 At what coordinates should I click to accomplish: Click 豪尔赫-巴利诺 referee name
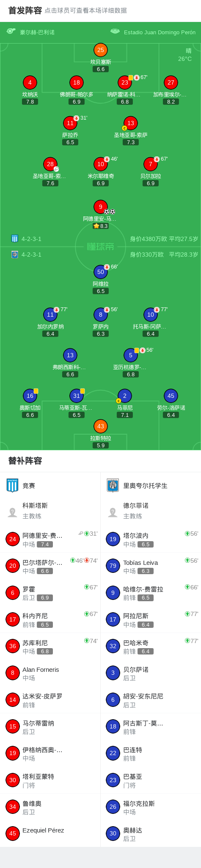click(37, 32)
